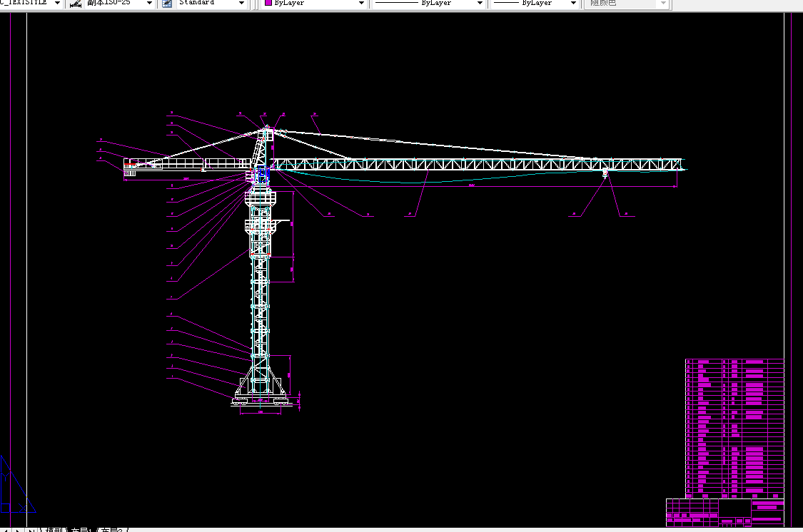Click the dimension style manager icon

click(76, 4)
